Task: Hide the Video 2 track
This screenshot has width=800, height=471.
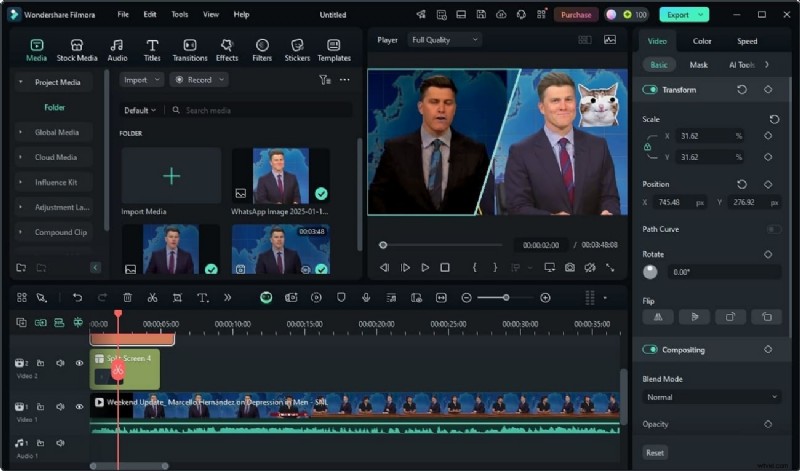Action: point(79,363)
